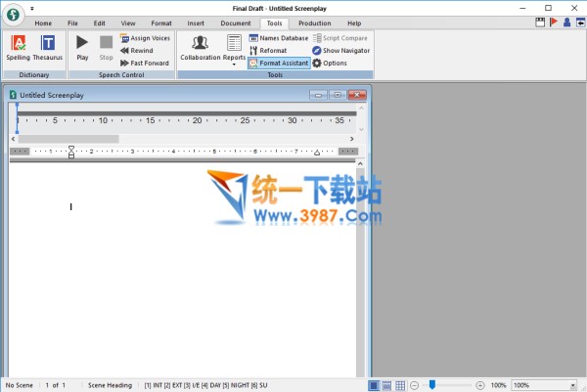Click the horizontal scrollbar thumb
This screenshot has width=587, height=392.
[68, 139]
